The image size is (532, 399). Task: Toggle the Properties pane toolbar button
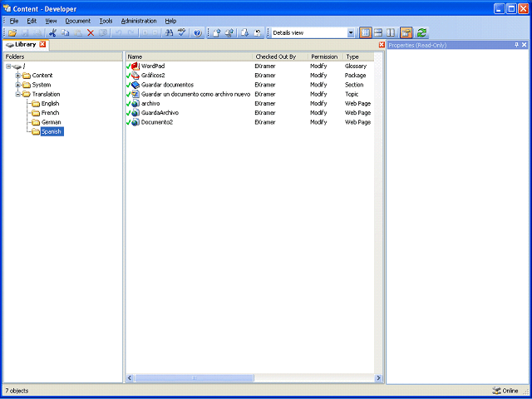tap(406, 33)
